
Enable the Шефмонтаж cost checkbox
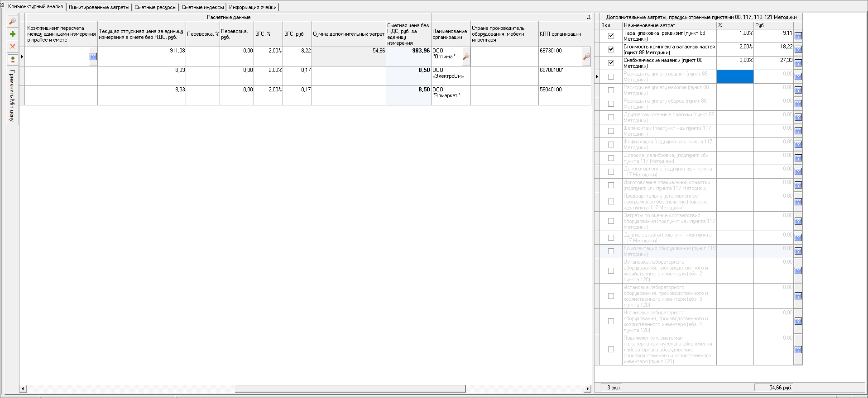pyautogui.click(x=611, y=131)
